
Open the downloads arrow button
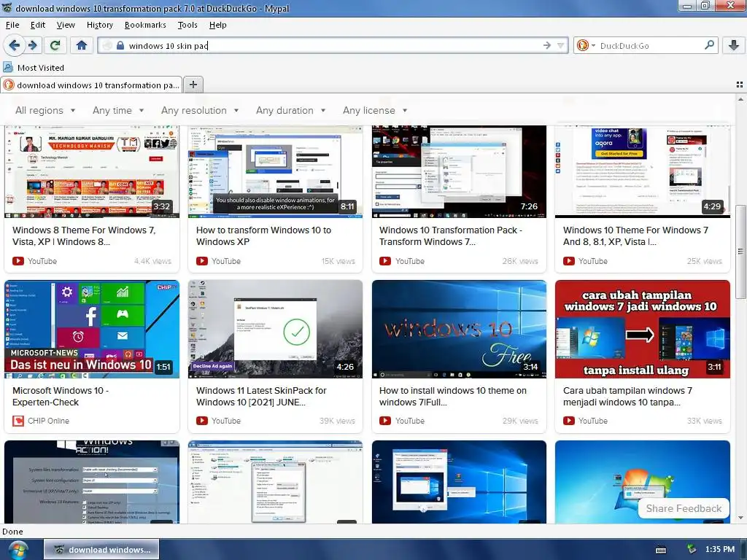(x=734, y=45)
